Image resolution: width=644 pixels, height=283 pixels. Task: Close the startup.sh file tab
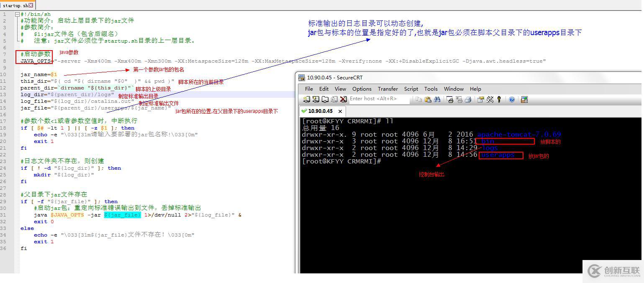pyautogui.click(x=31, y=5)
